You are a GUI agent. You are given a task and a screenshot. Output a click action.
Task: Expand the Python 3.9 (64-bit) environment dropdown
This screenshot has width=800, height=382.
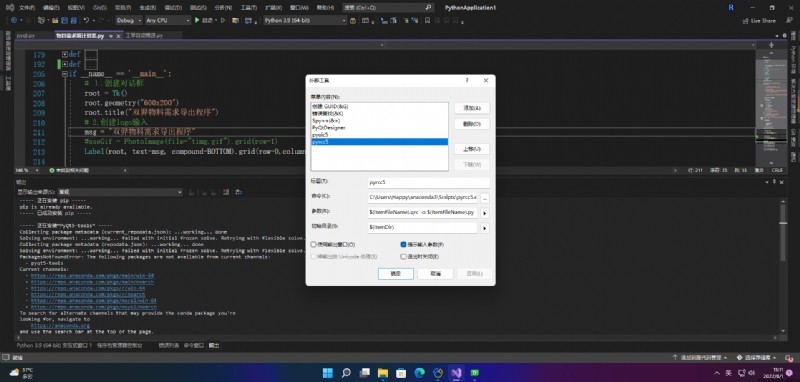[x=305, y=20]
